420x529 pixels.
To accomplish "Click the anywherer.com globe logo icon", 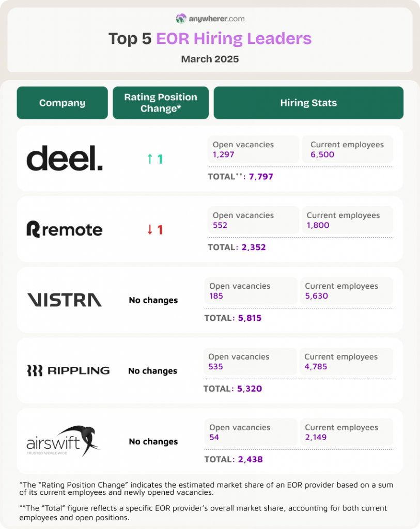I will (181, 19).
